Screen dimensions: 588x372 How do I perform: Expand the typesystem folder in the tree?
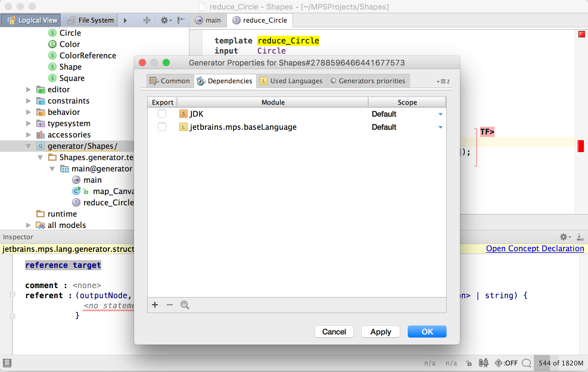[29, 124]
